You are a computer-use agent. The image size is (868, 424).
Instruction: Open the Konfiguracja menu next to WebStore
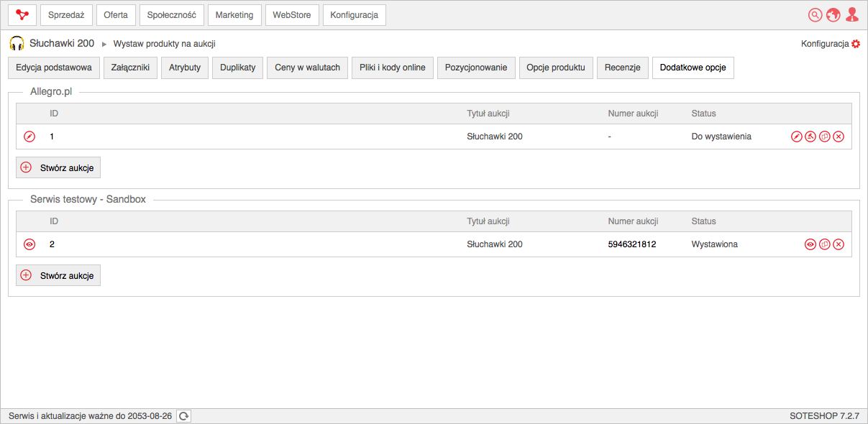(355, 15)
